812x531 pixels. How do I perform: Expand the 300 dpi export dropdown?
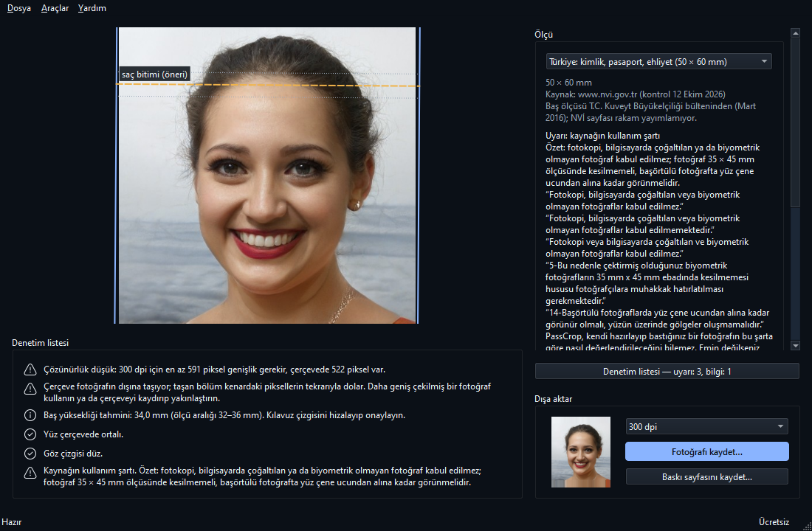pyautogui.click(x=707, y=426)
